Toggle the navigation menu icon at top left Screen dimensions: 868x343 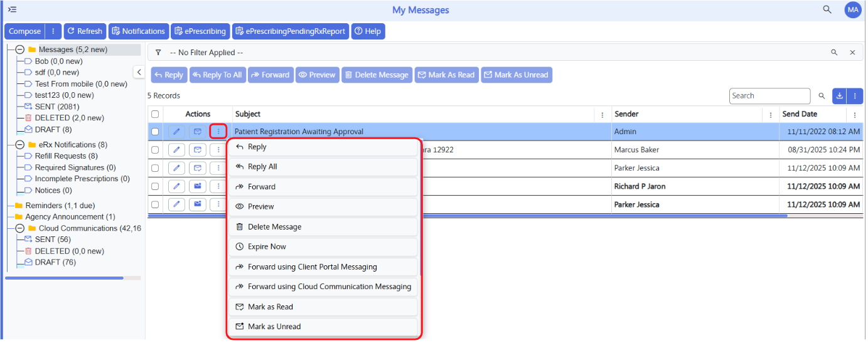pyautogui.click(x=12, y=9)
